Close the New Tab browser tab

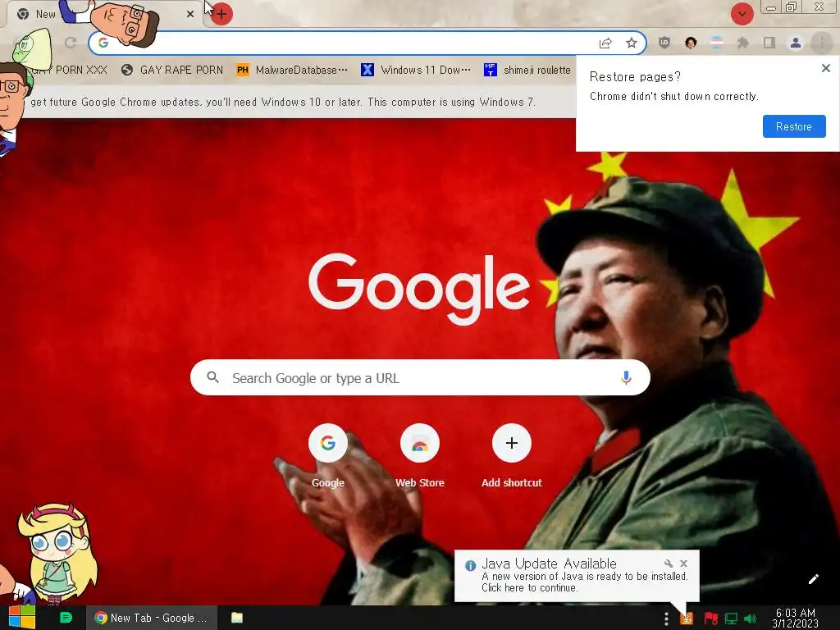pos(190,14)
